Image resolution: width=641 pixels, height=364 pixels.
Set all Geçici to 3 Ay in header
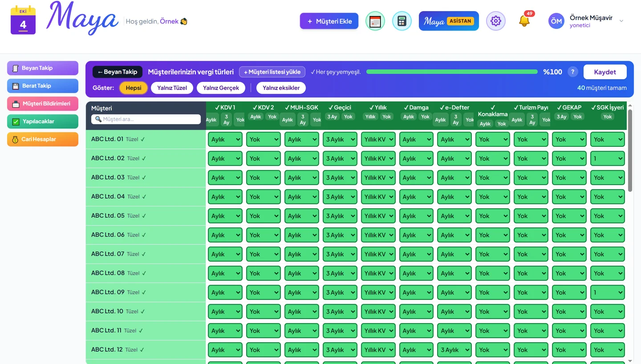[x=332, y=117]
